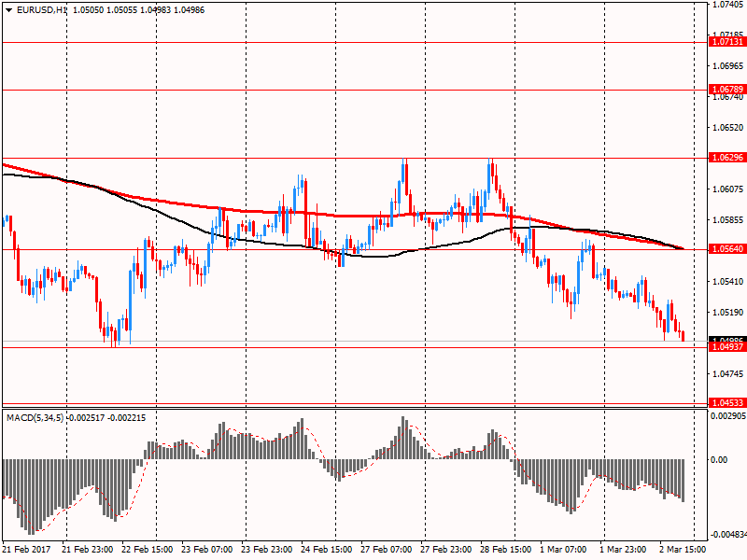Click the 1.04533 lowest red price label
This screenshot has height=560, width=747.
[x=727, y=403]
